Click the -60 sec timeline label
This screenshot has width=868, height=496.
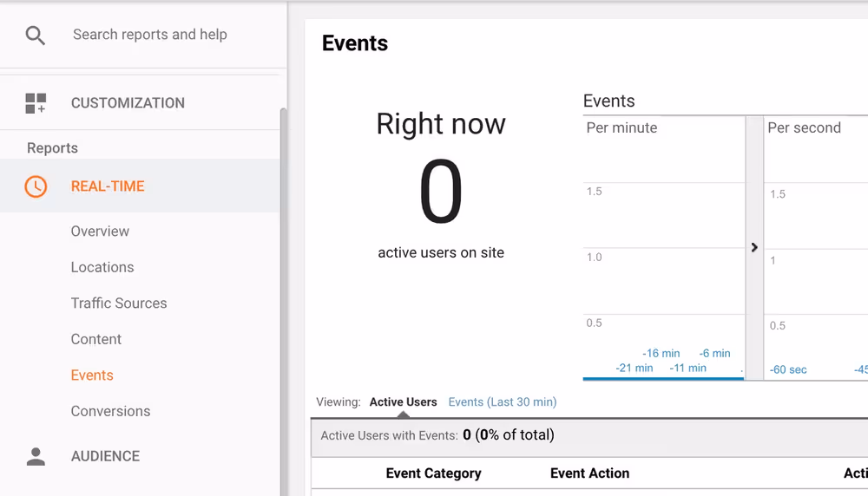pyautogui.click(x=788, y=369)
